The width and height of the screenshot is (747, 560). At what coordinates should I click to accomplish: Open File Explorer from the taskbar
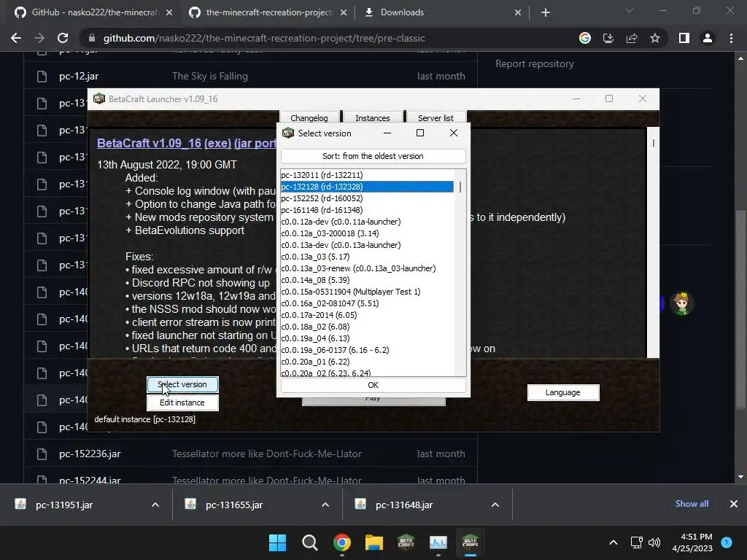click(x=374, y=542)
